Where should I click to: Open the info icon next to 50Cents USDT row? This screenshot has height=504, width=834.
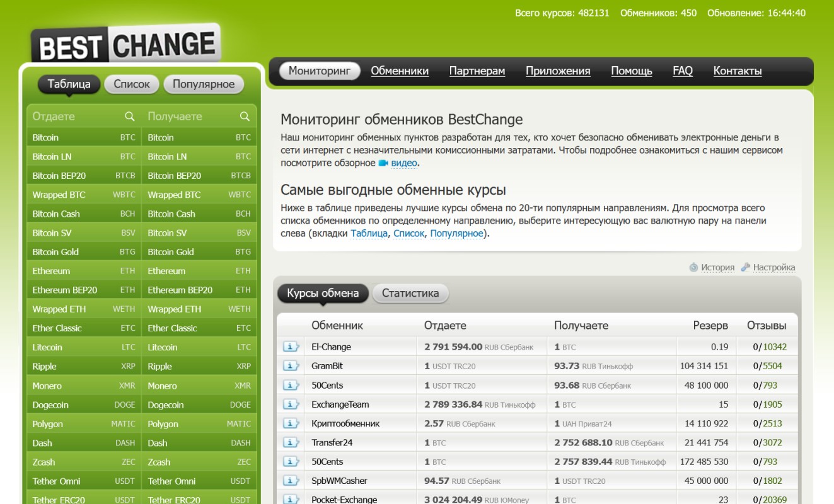[x=291, y=385]
